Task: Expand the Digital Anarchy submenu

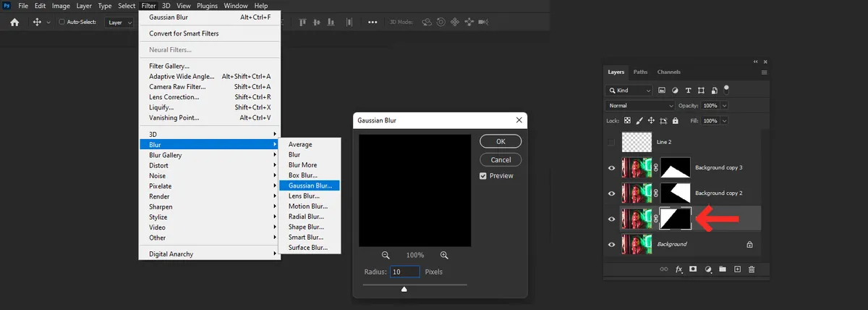Action: [209, 254]
